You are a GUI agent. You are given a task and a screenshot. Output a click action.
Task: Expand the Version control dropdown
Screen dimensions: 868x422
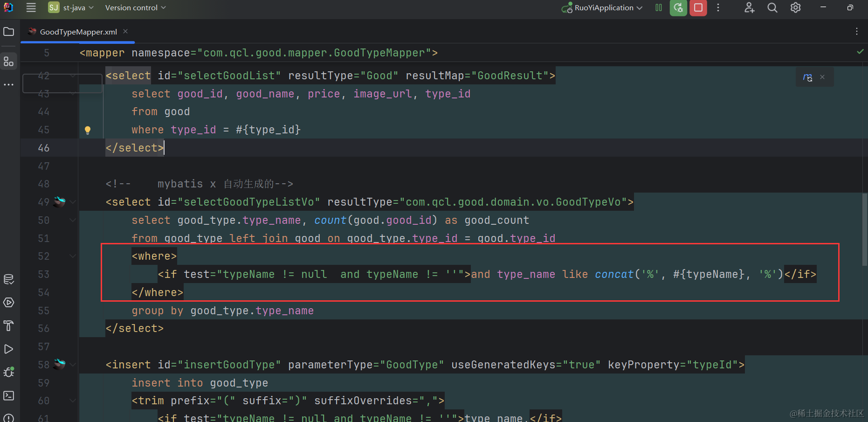[x=135, y=8]
